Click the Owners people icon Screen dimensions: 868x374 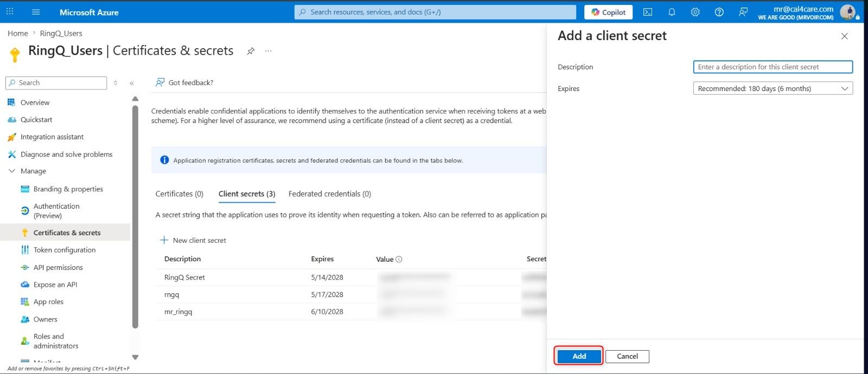click(x=25, y=319)
